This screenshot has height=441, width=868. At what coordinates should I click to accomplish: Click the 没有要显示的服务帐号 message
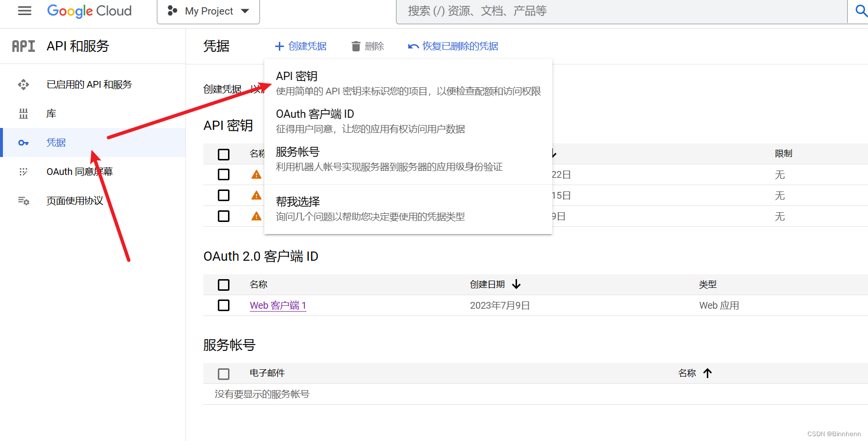(262, 394)
